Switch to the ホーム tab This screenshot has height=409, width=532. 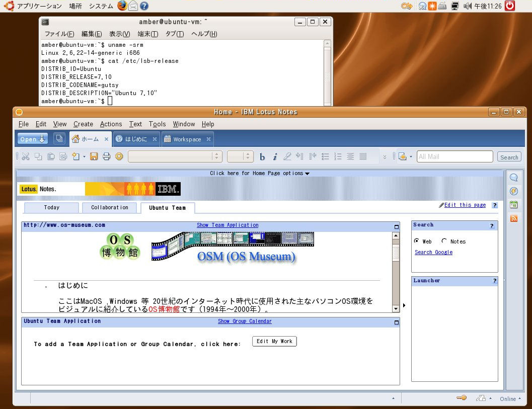90,139
